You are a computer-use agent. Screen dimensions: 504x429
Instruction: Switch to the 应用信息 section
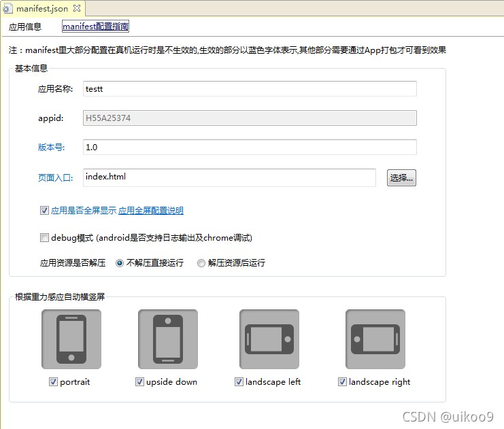click(x=25, y=27)
